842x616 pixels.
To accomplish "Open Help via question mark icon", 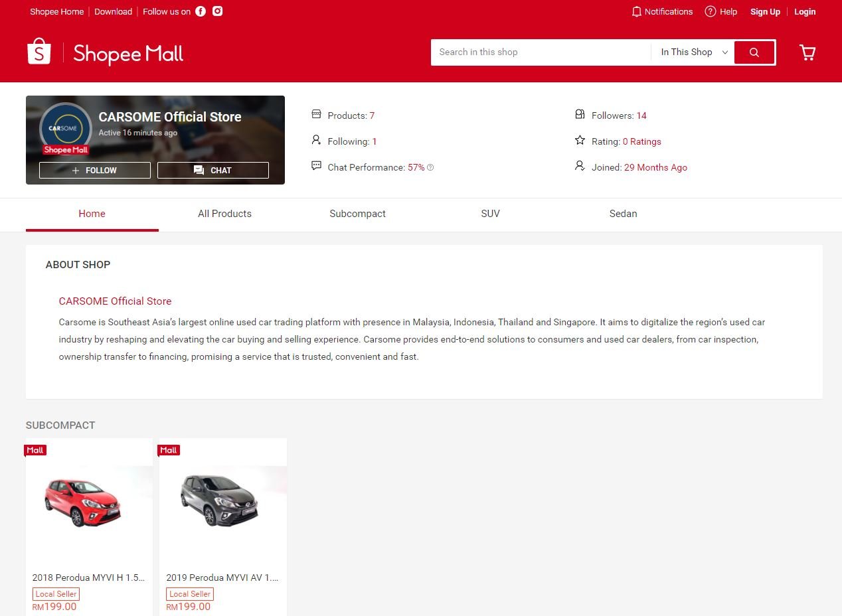I will click(710, 11).
